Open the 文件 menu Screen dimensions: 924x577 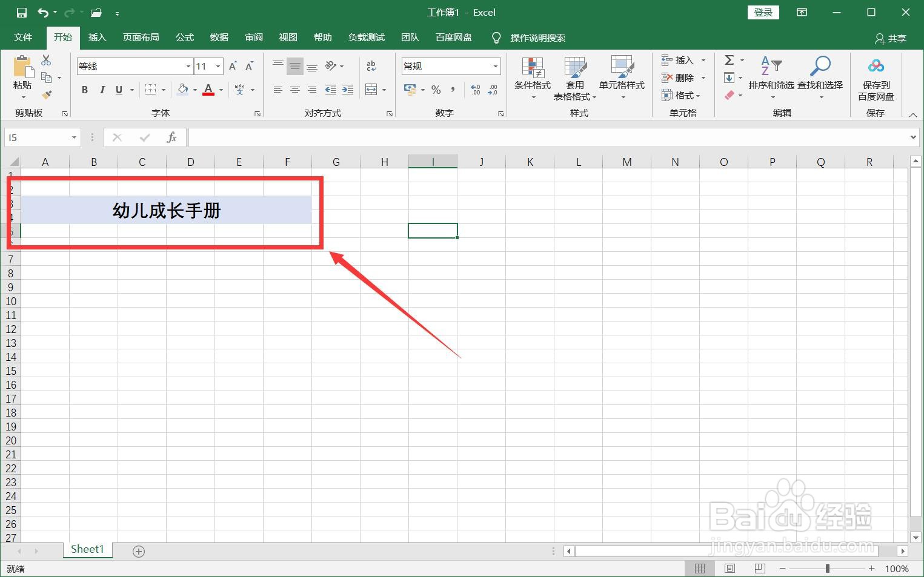23,37
